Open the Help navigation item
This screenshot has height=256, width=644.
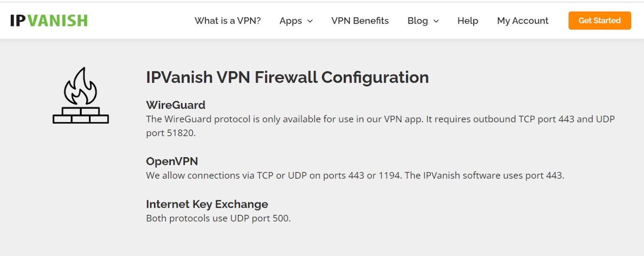click(x=467, y=21)
